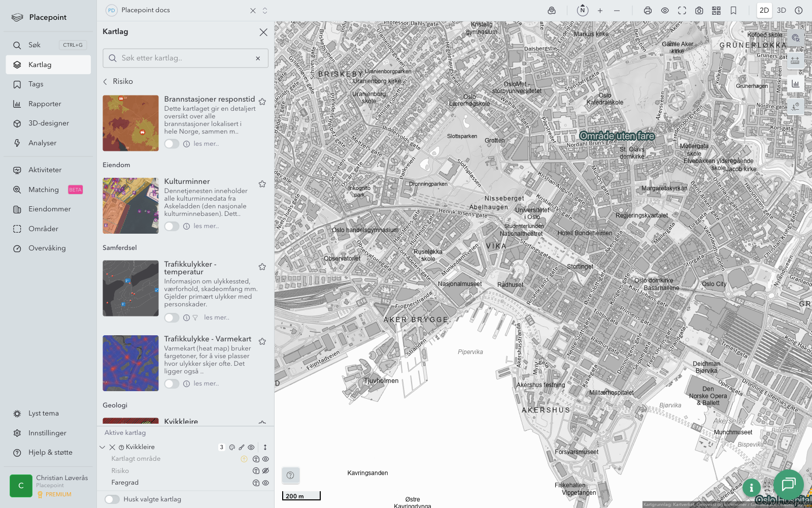
Task: Select the measure distance ruler tool
Action: pyautogui.click(x=795, y=60)
